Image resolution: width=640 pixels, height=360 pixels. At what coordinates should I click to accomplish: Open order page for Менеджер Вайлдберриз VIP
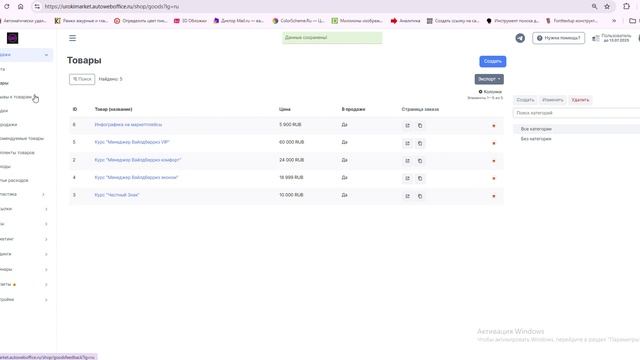coord(407,143)
